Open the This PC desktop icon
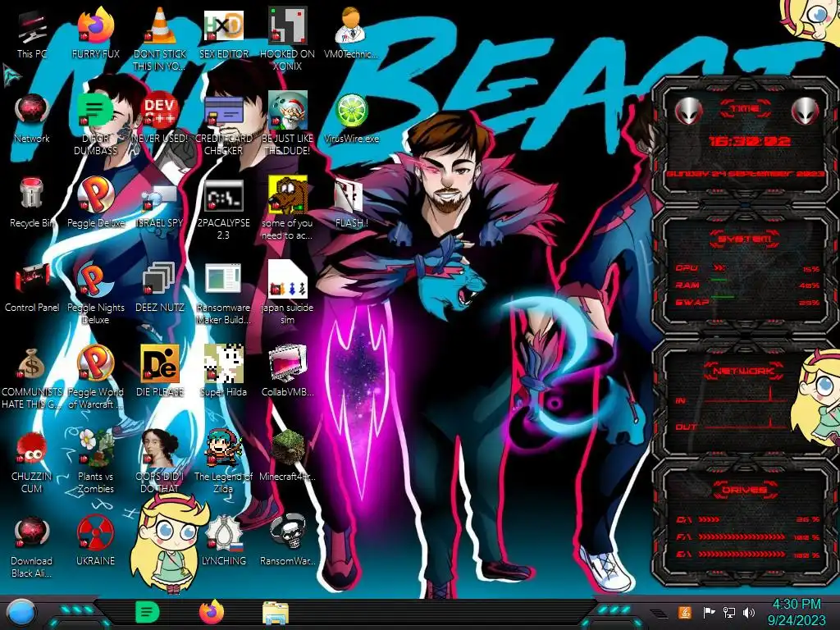840x630 pixels. pos(32,33)
